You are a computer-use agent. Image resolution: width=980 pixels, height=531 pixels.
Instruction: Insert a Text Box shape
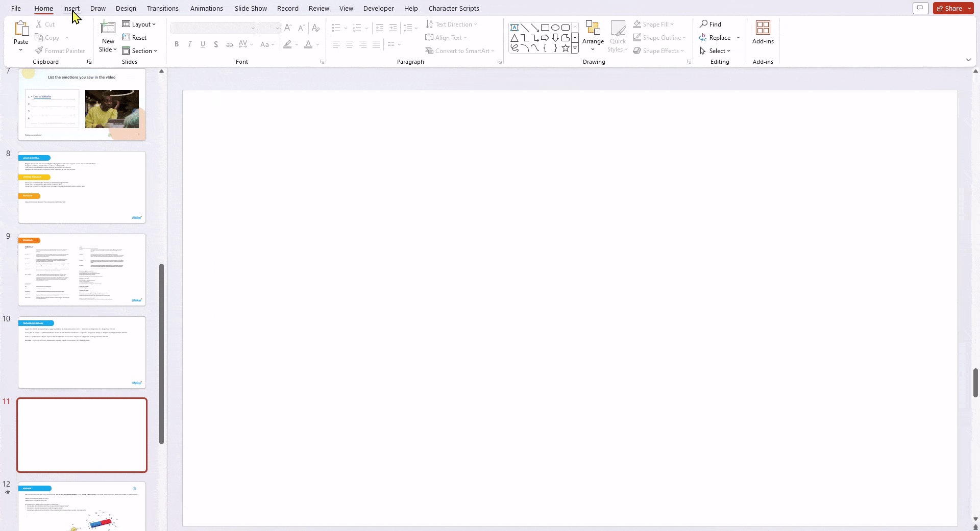click(x=514, y=28)
